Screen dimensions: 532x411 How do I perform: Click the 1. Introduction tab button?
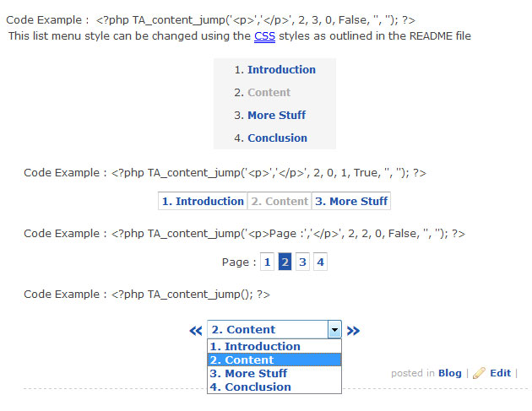[x=203, y=201]
